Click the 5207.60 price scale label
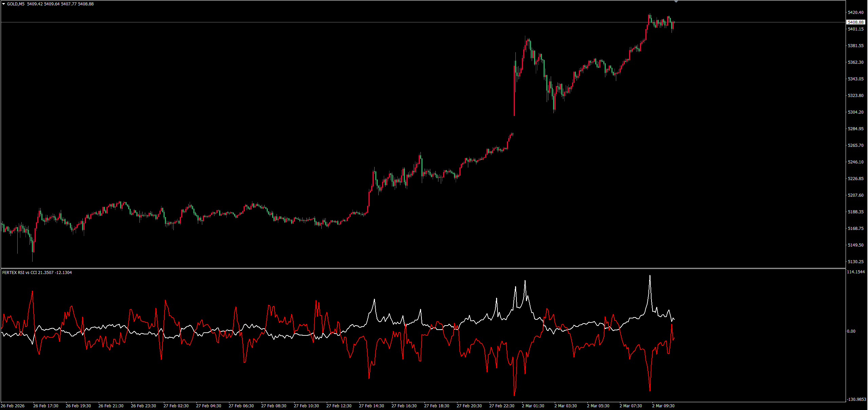 tap(855, 195)
